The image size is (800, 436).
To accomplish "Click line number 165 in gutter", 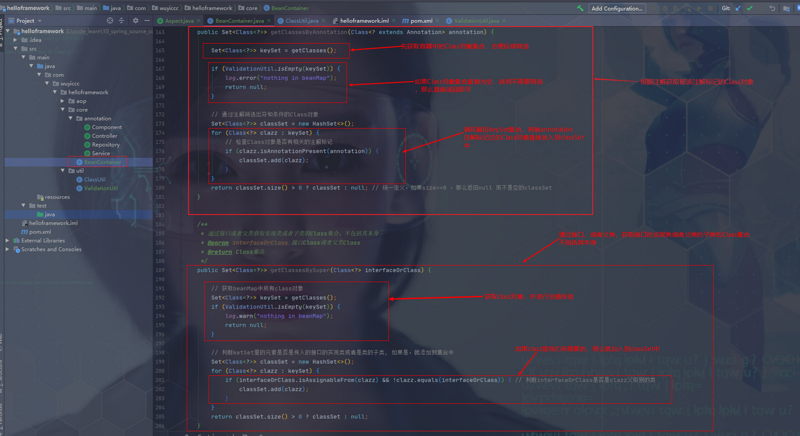I will (160, 50).
